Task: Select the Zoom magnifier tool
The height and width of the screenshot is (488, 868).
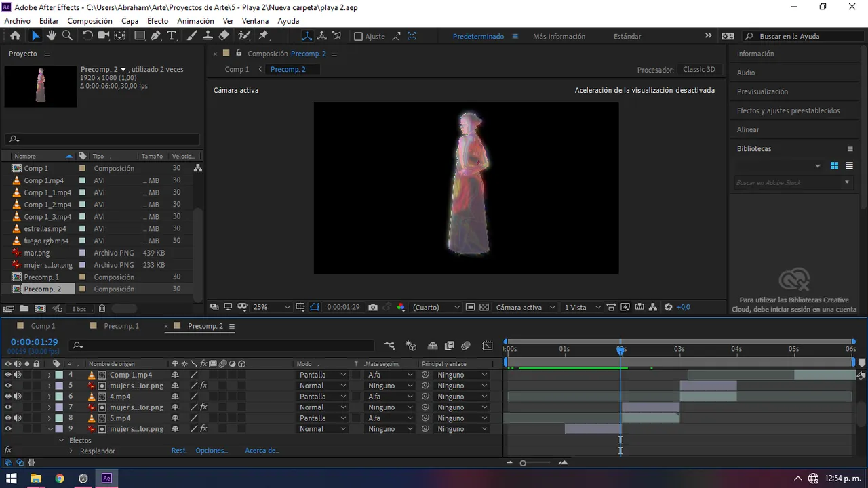Action: 67,36
